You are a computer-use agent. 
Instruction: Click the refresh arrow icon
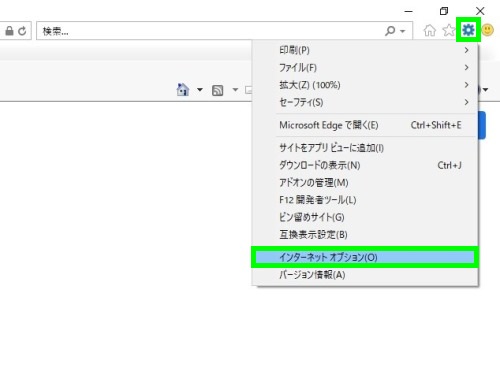22,31
